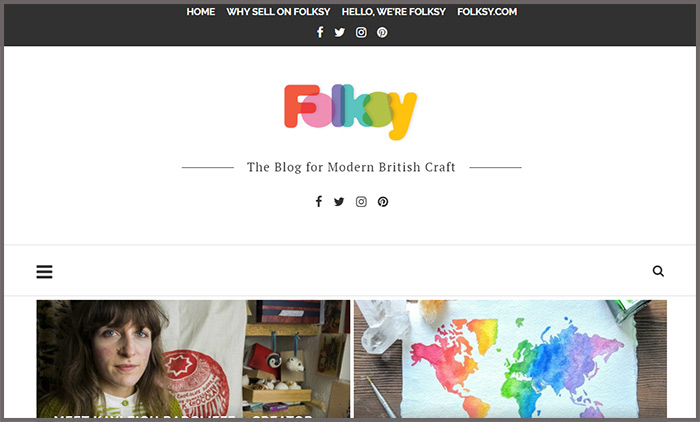Open Pinterest icon in the dark top bar
The width and height of the screenshot is (700, 422).
tap(382, 32)
